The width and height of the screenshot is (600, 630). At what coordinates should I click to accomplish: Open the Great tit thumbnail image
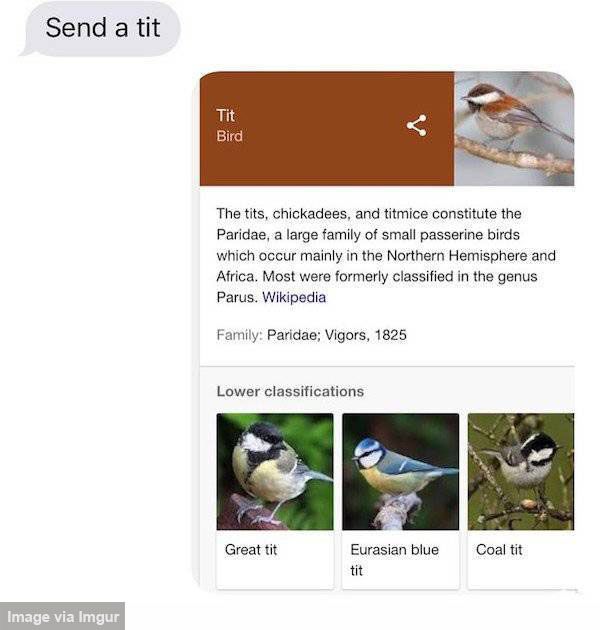pos(275,471)
